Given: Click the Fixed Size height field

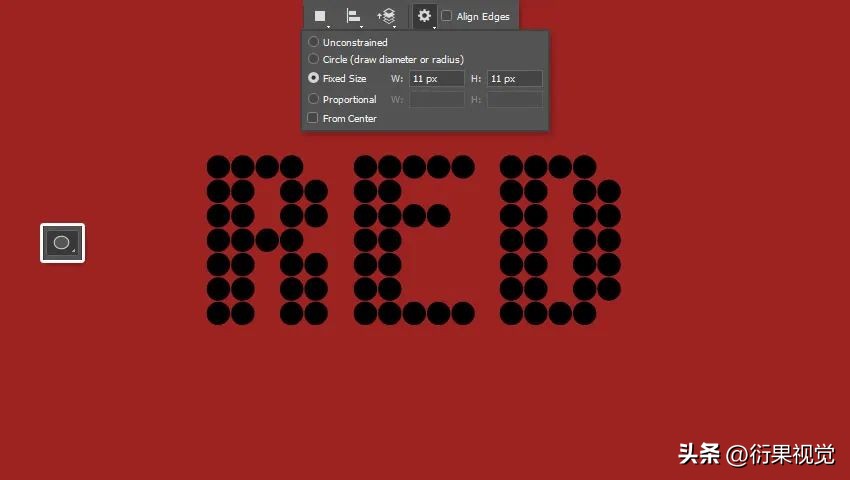Looking at the screenshot, I should [514, 79].
